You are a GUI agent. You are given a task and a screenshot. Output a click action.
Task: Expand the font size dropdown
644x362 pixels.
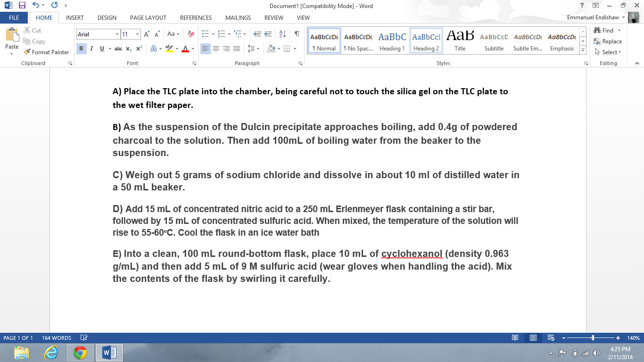point(138,34)
